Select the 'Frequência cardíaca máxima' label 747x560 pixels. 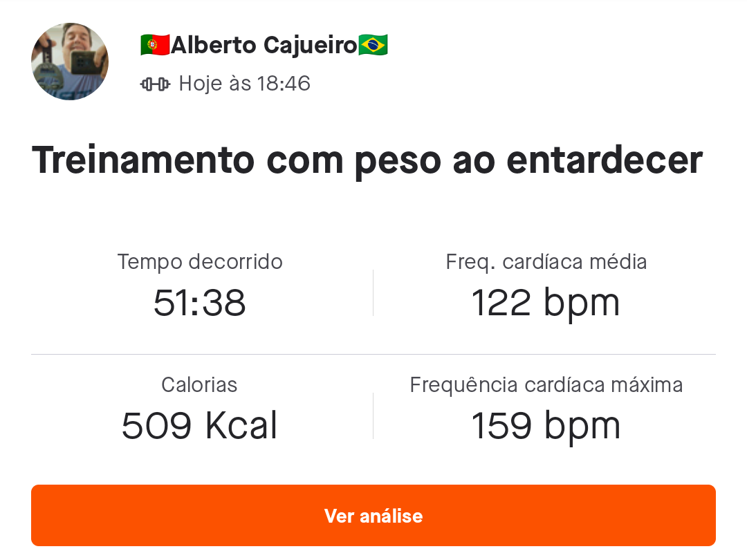pos(546,385)
